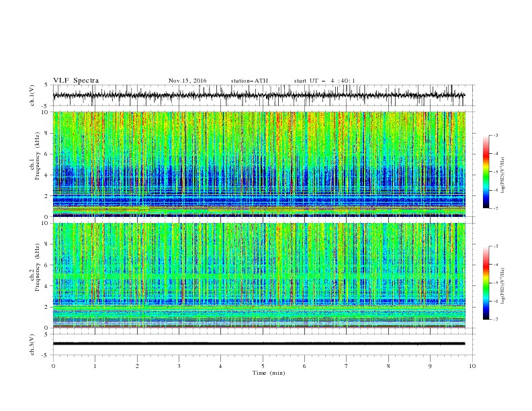Click time axis tick label '9'
The image size is (532, 411).
click(430, 366)
